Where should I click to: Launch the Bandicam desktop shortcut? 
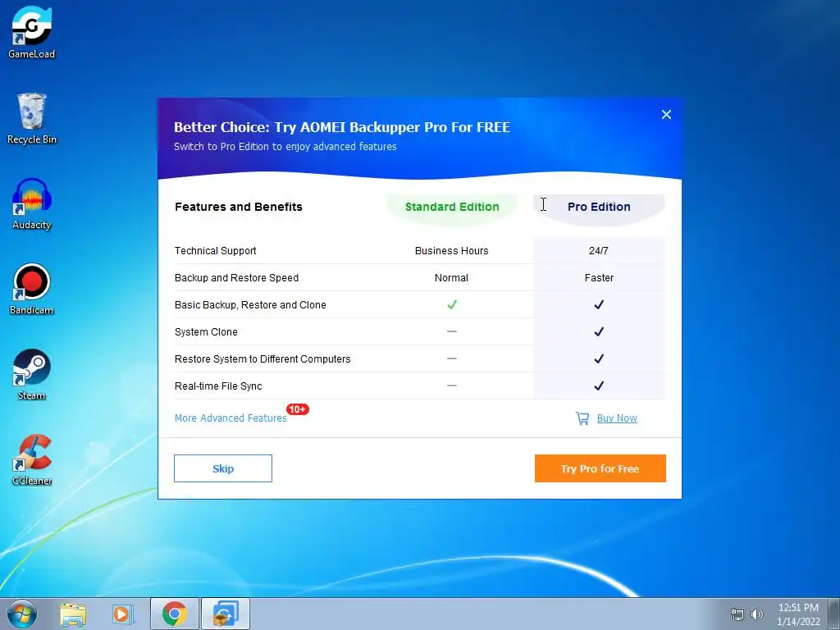pyautogui.click(x=32, y=290)
